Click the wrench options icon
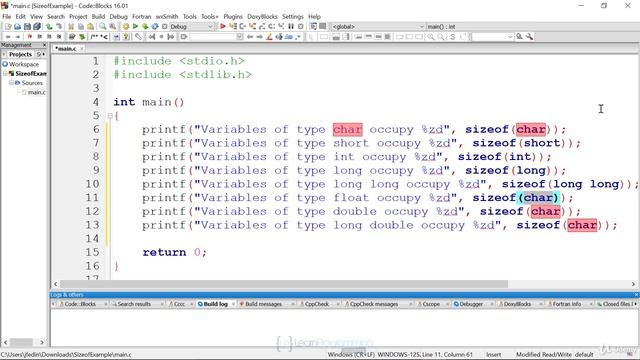Viewport: 640px width, 360px height. point(529,37)
